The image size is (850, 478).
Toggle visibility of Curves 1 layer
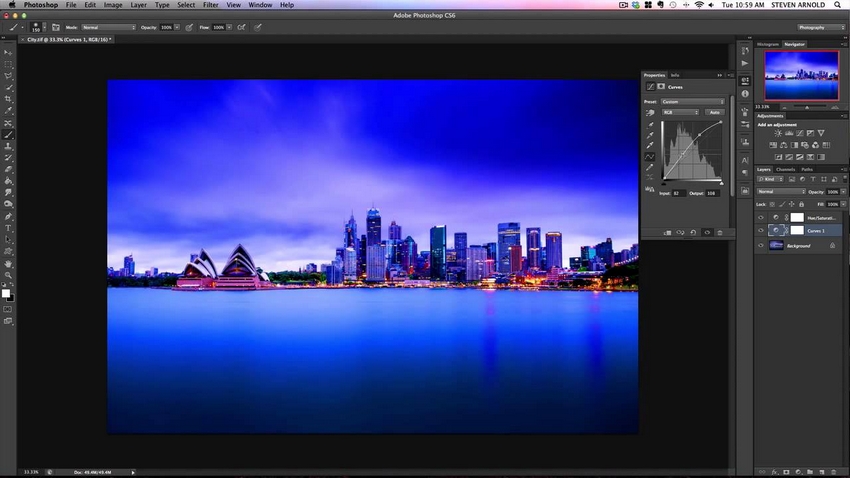(761, 231)
